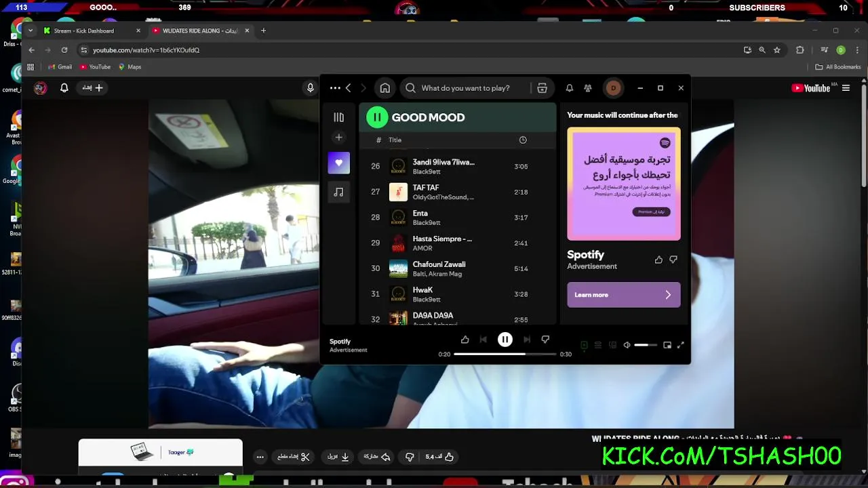Viewport: 868px width, 488px height.
Task: Play track 30 'Chafouni Zawali'
Action: 457,269
